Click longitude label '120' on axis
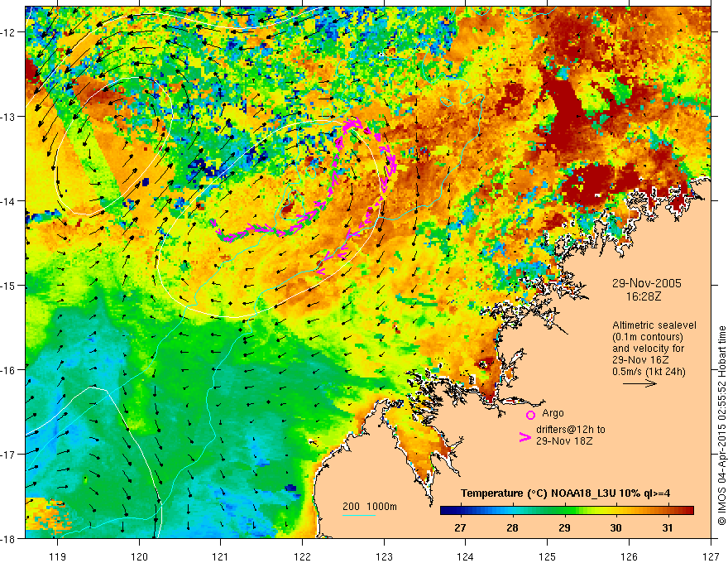Screen dimensions: 728x563 tap(139, 556)
